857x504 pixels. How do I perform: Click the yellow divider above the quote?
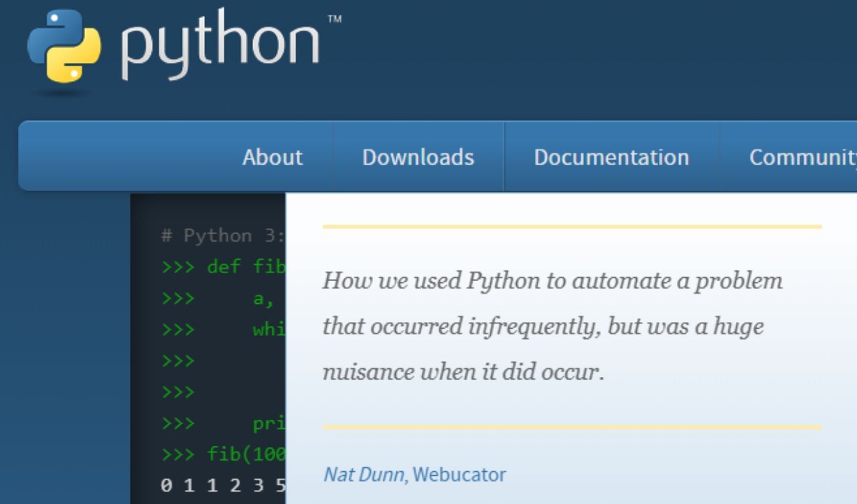tap(572, 226)
